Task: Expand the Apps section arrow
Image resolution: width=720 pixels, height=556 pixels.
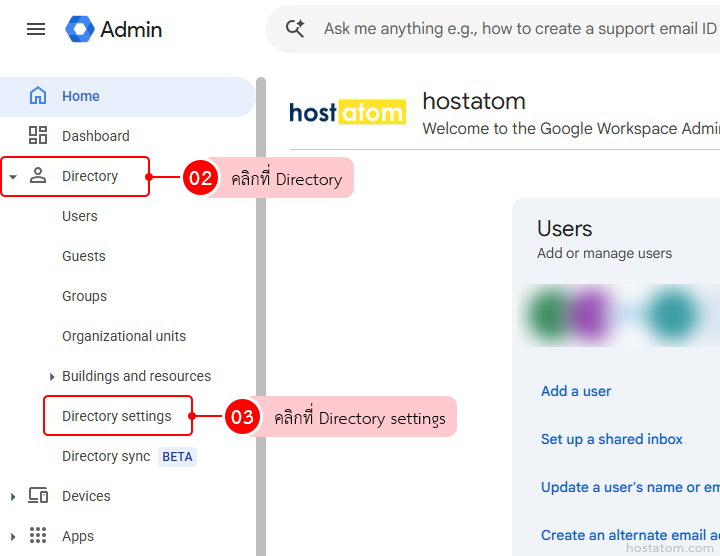Action: [13, 537]
